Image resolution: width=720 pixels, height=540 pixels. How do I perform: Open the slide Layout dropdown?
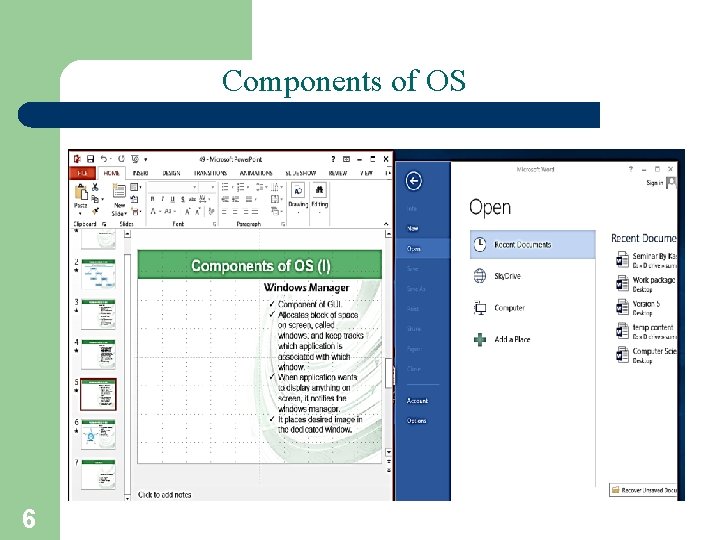135,187
